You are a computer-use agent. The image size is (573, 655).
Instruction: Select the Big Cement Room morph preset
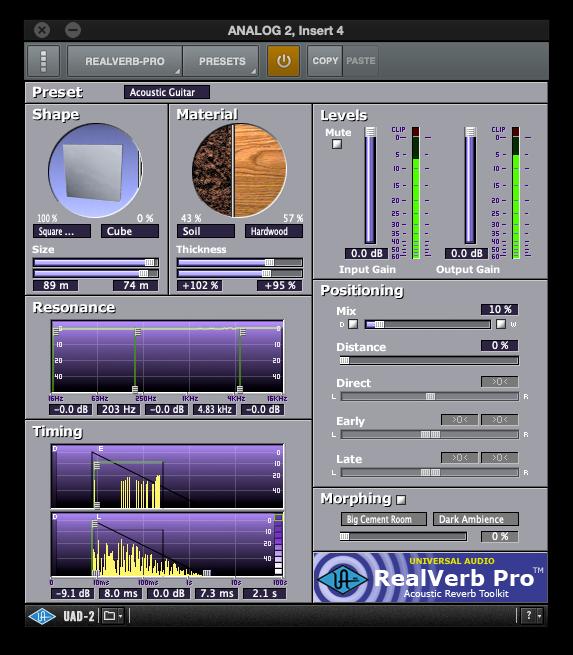384,519
